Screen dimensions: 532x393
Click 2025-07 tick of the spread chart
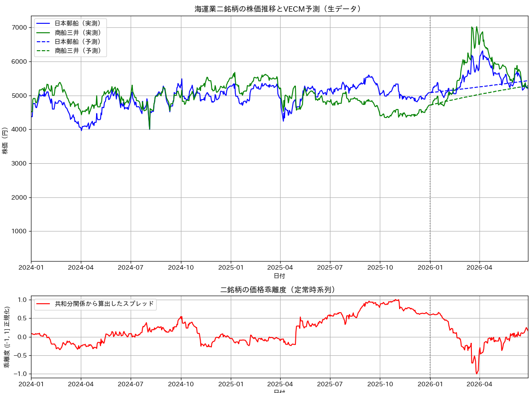click(x=330, y=384)
